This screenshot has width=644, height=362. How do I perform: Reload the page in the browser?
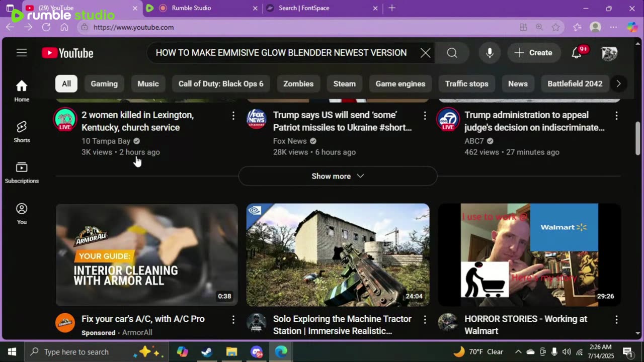(46, 27)
